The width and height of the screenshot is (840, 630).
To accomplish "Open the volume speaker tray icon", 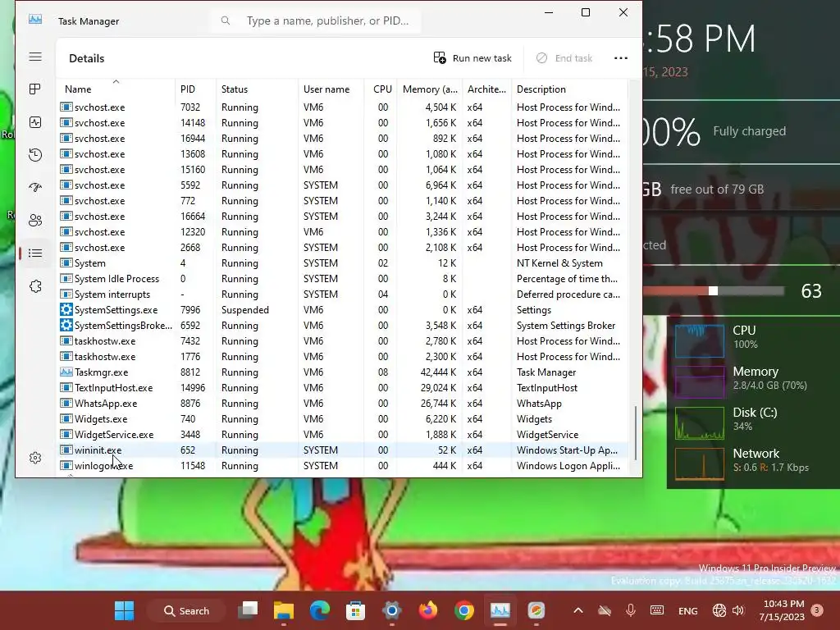I will click(738, 610).
